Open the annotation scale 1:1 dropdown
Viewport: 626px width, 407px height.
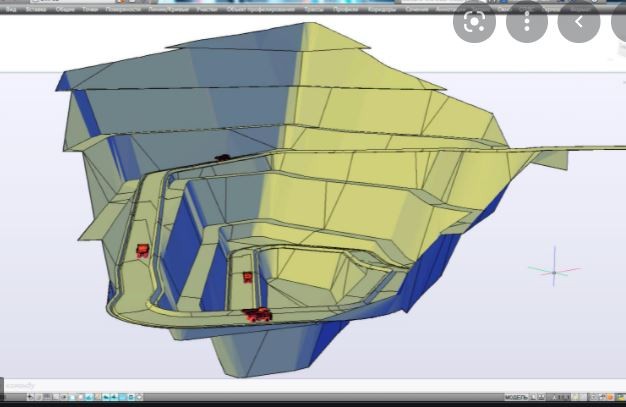click(560, 397)
